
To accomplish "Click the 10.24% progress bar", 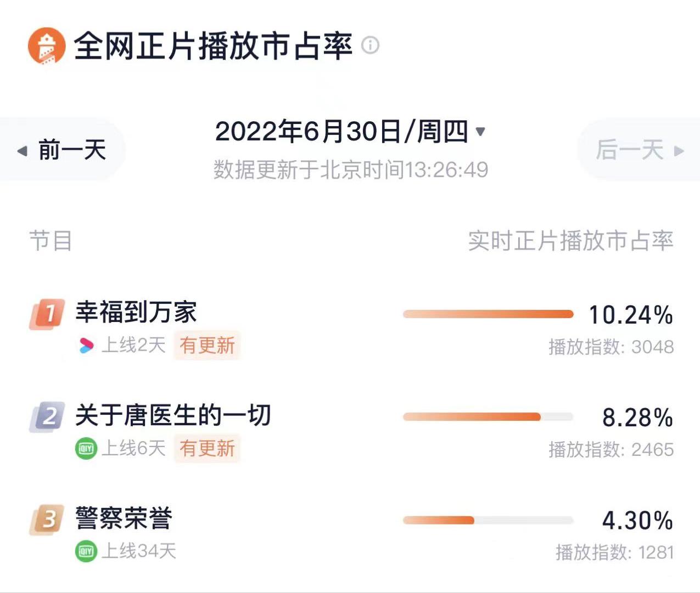I will 488,313.
